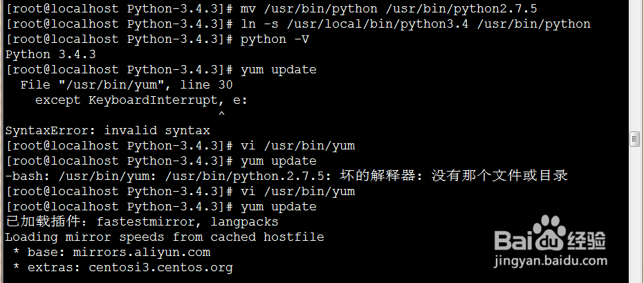Select the ln -s symlink command line
Image resolution: width=644 pixels, height=283 pixels.
coord(415,24)
